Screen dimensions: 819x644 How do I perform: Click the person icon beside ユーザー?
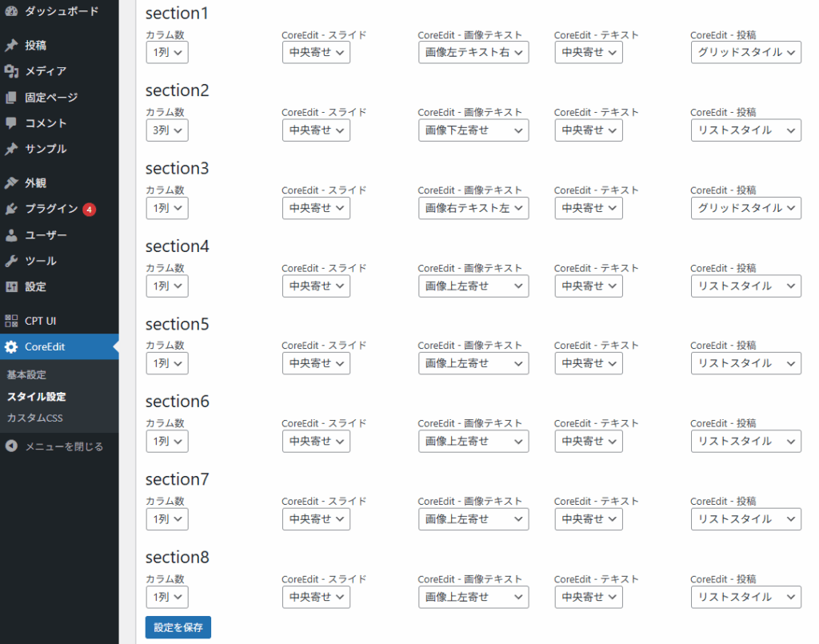click(11, 235)
